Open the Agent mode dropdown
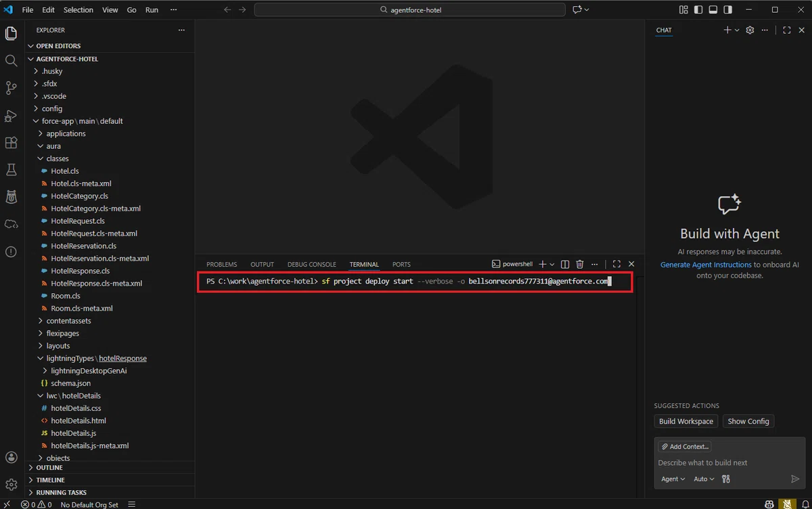This screenshot has height=509, width=812. click(x=673, y=479)
